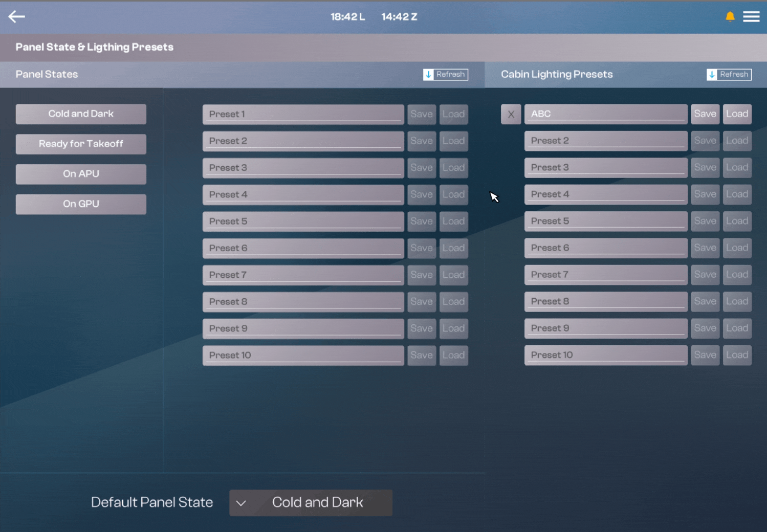The width and height of the screenshot is (767, 532).
Task: Save cabin lighting Preset 7
Action: point(705,275)
